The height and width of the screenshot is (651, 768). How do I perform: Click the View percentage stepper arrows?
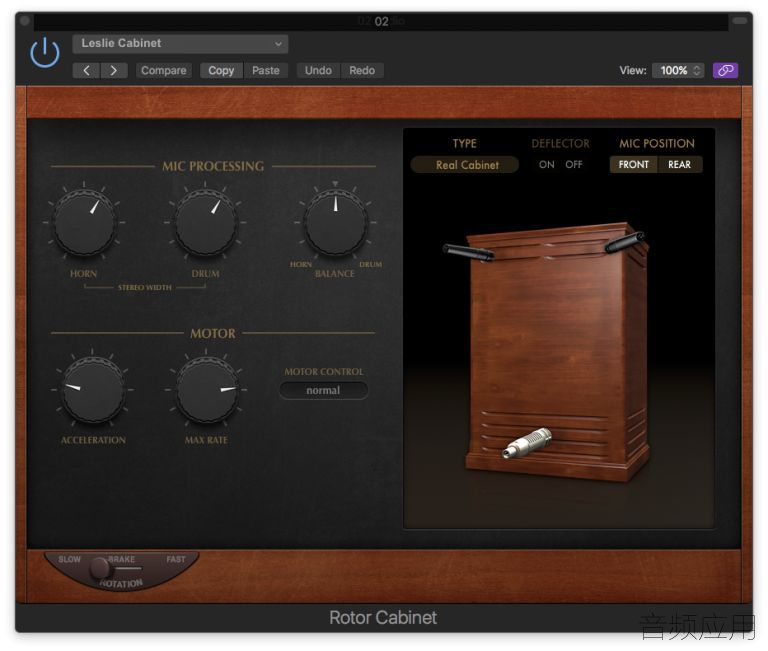[696, 71]
